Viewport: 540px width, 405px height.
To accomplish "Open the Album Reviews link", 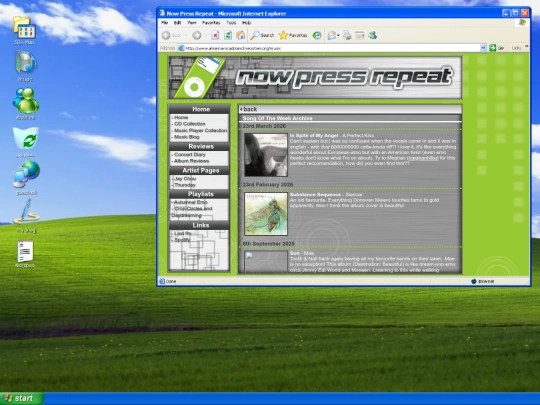I will [x=191, y=161].
